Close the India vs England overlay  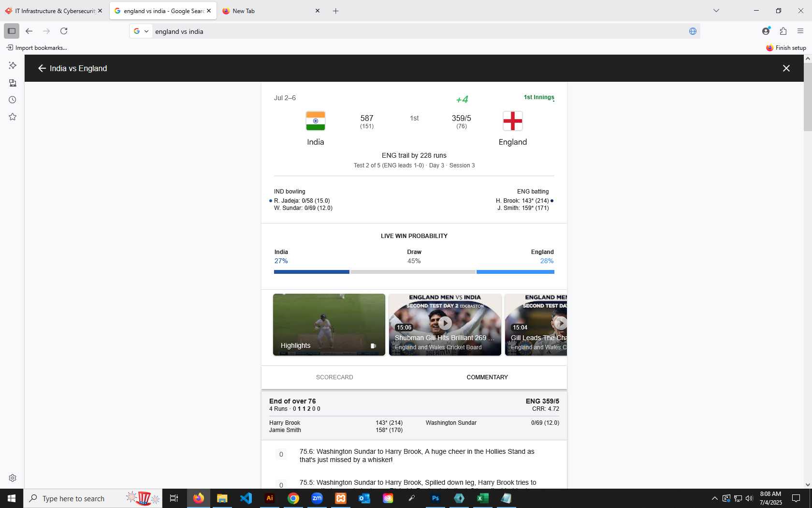[786, 68]
